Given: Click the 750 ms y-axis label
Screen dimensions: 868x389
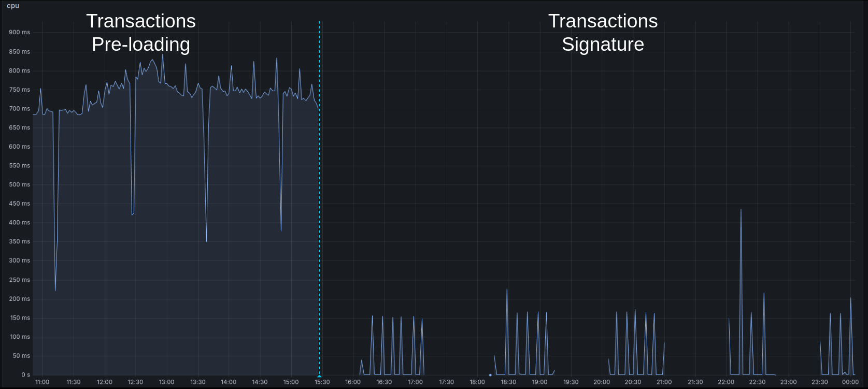Looking at the screenshot, I should click(x=19, y=90).
